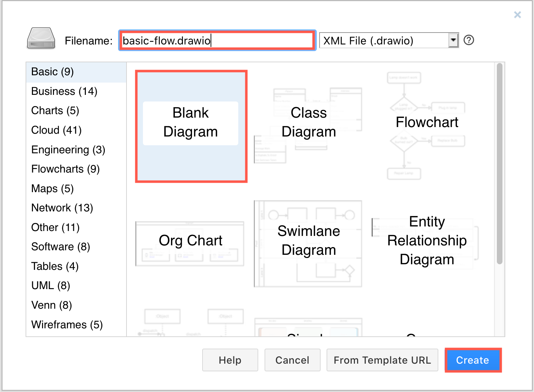534x392 pixels.
Task: Open the Flowcharts category
Action: pos(65,169)
